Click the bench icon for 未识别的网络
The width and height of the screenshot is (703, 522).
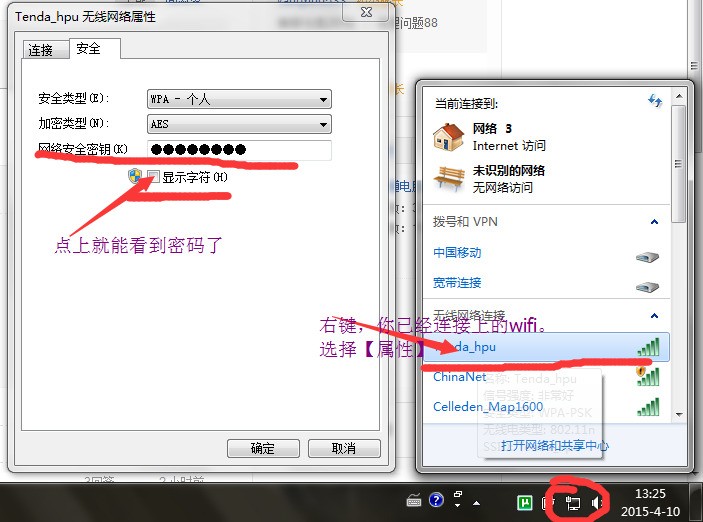click(448, 178)
